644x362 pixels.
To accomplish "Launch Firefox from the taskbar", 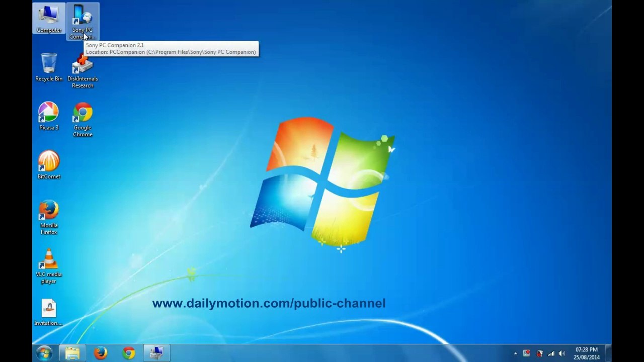I will (x=101, y=353).
